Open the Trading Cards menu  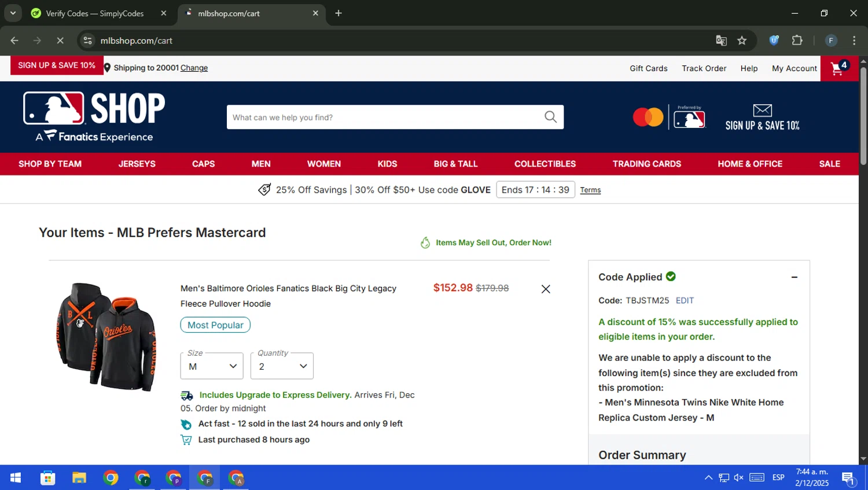pyautogui.click(x=647, y=164)
